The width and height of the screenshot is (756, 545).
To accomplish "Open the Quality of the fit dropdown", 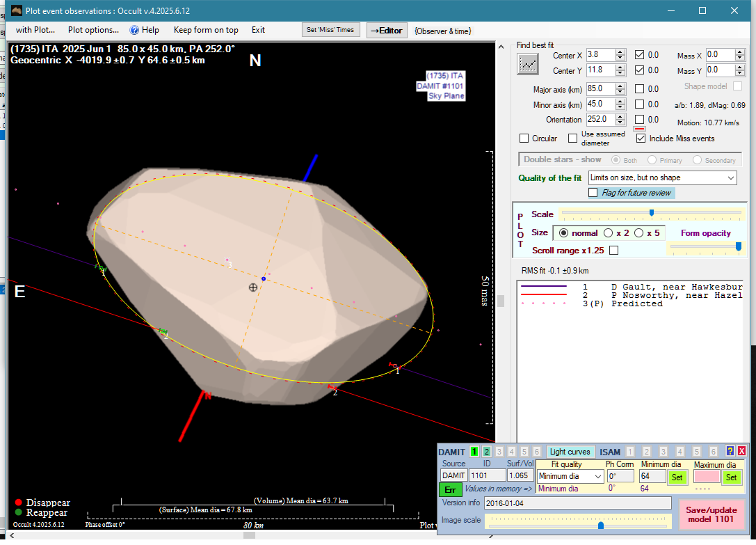I will click(x=662, y=178).
